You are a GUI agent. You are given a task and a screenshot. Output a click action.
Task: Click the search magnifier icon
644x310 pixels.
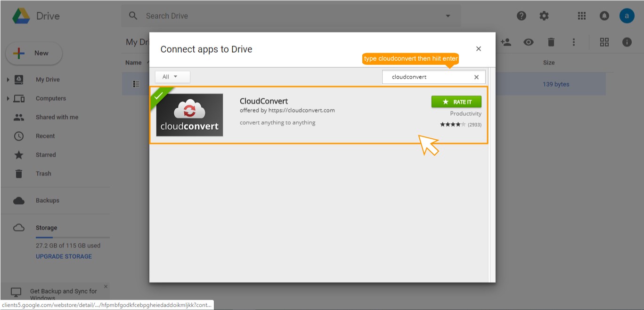(133, 16)
